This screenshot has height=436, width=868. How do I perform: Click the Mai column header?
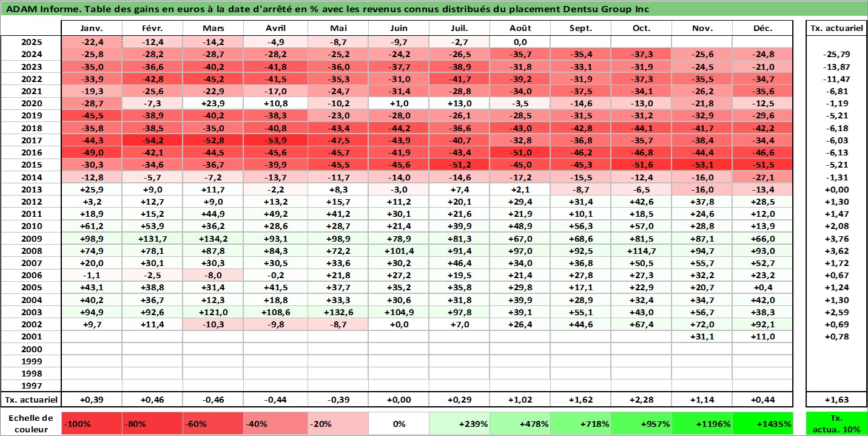point(338,29)
